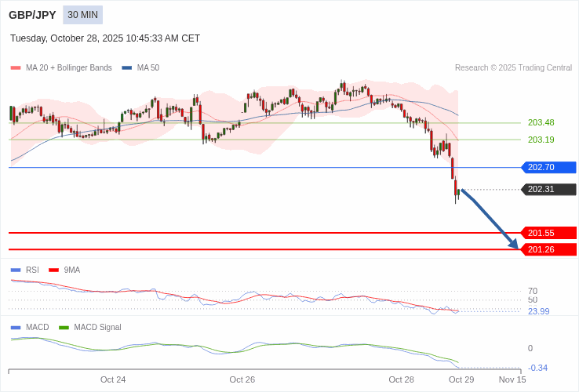Click the 9MA legend label
The width and height of the screenshot is (579, 392).
72,270
